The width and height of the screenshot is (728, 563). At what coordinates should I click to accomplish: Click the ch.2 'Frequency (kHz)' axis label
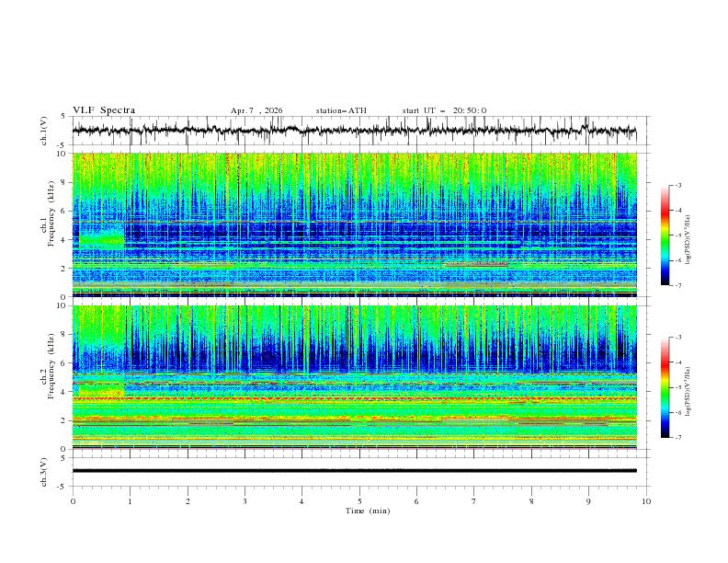tap(51, 365)
